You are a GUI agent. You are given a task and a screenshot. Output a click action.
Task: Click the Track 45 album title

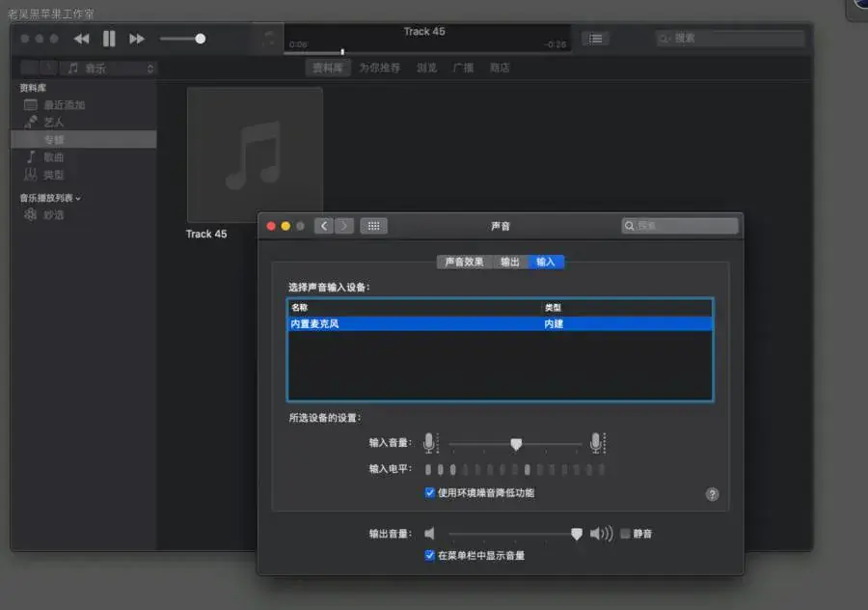click(x=206, y=235)
